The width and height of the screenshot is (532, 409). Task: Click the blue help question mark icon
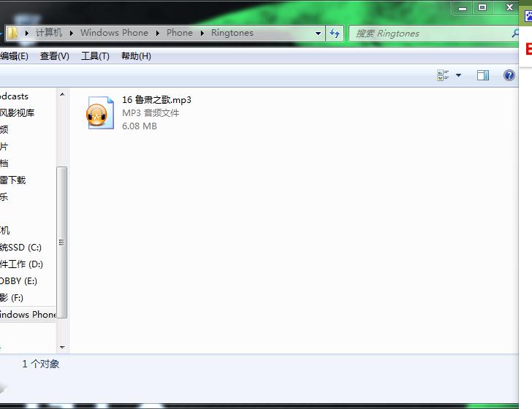(x=509, y=75)
